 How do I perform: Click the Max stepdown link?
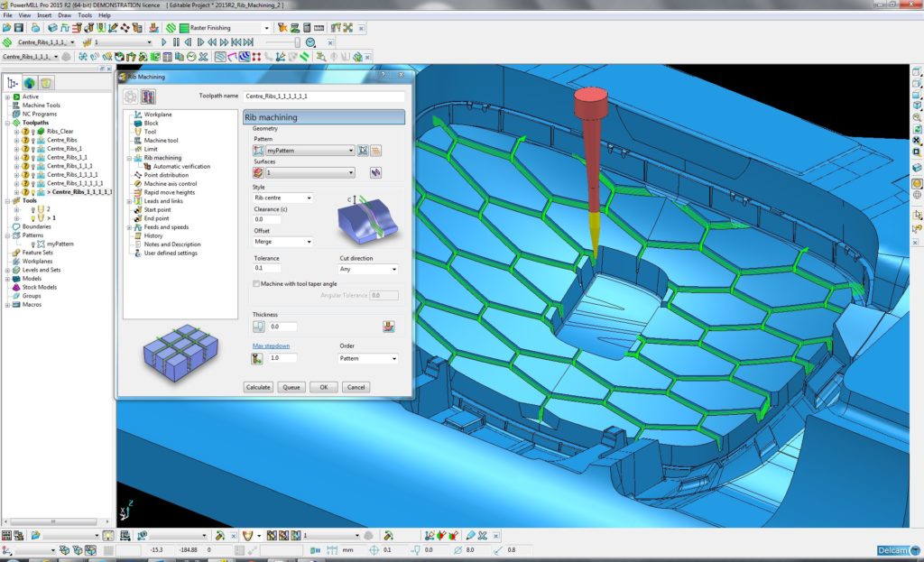point(271,345)
